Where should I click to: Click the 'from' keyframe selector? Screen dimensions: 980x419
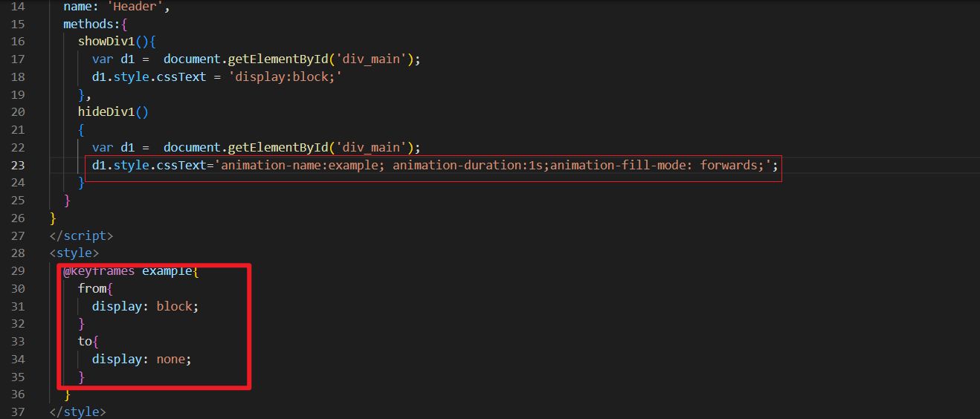coord(91,288)
